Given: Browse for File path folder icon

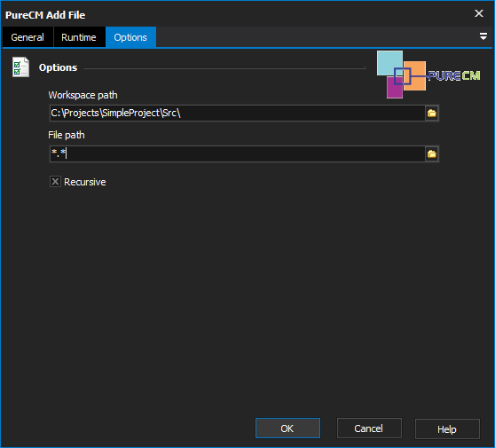Looking at the screenshot, I should pos(431,154).
